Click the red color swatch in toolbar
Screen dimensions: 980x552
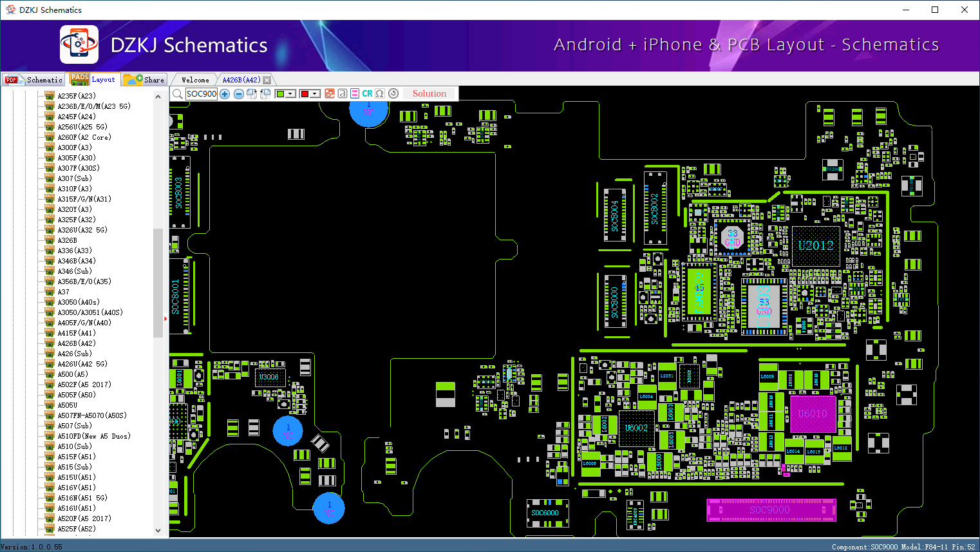click(305, 94)
